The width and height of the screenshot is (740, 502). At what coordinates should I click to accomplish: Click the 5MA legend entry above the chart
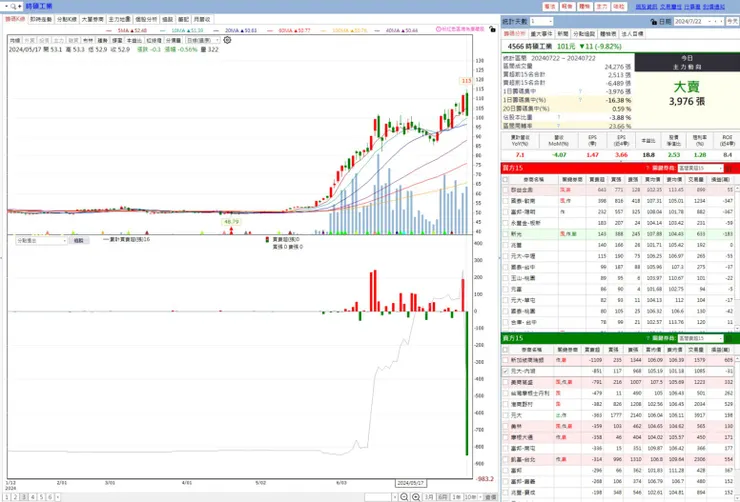(x=127, y=30)
